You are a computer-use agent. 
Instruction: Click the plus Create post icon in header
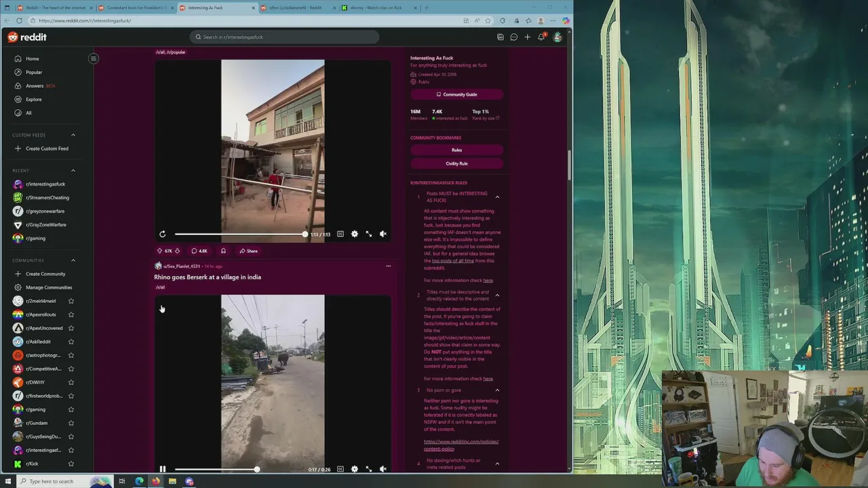click(x=528, y=37)
